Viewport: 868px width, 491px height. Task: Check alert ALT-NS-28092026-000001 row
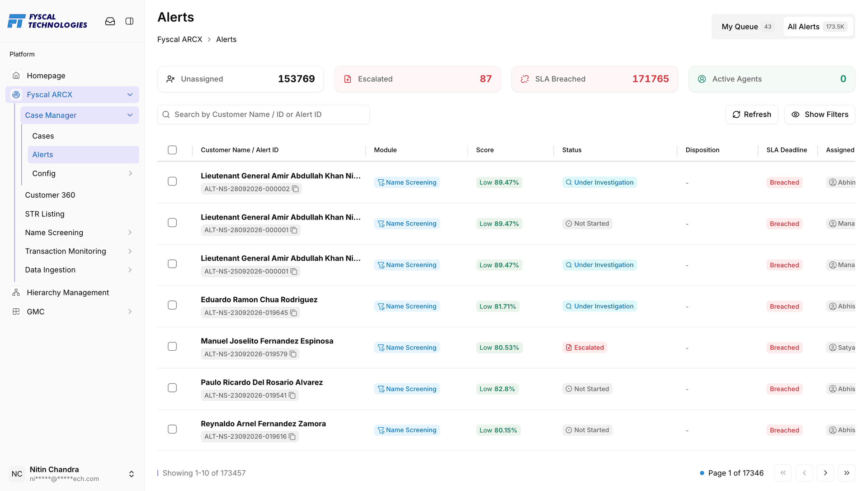tap(172, 223)
